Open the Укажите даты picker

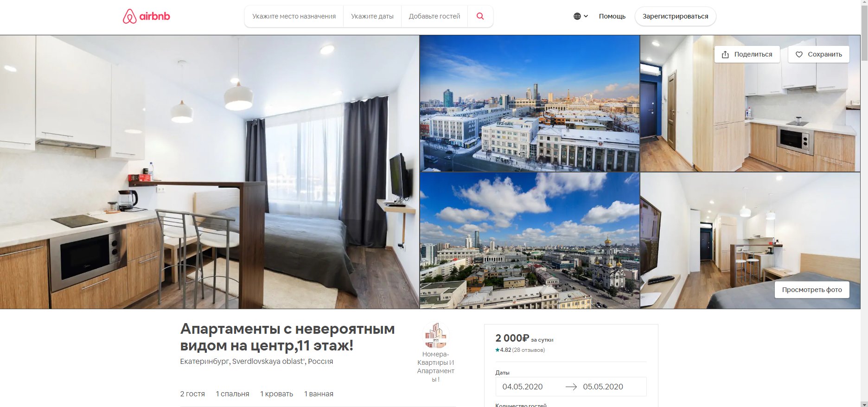[x=372, y=16]
